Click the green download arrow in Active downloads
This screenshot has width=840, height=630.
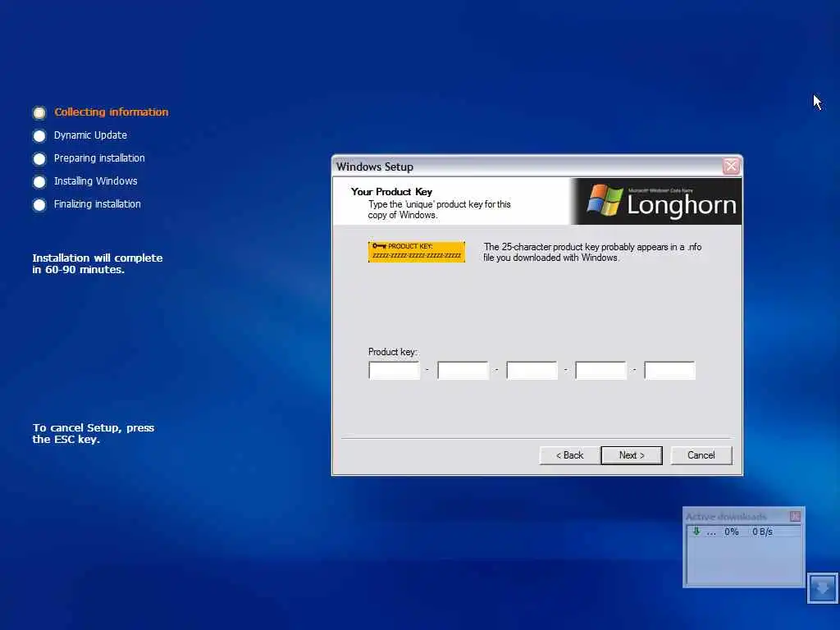(x=696, y=532)
